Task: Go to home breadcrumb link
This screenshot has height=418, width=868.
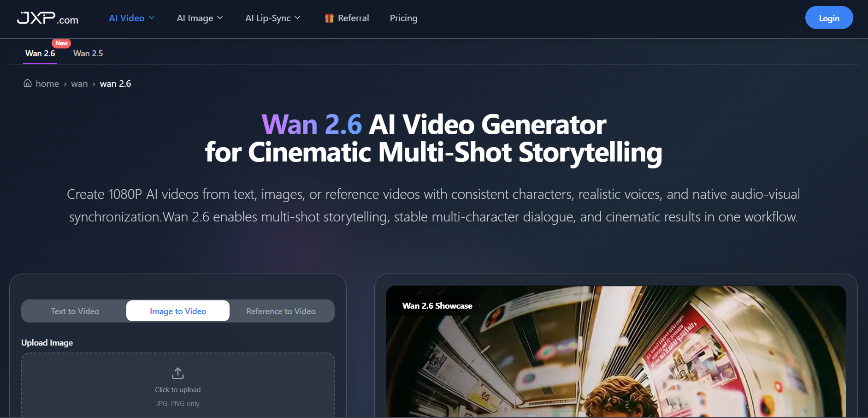Action: coord(47,84)
